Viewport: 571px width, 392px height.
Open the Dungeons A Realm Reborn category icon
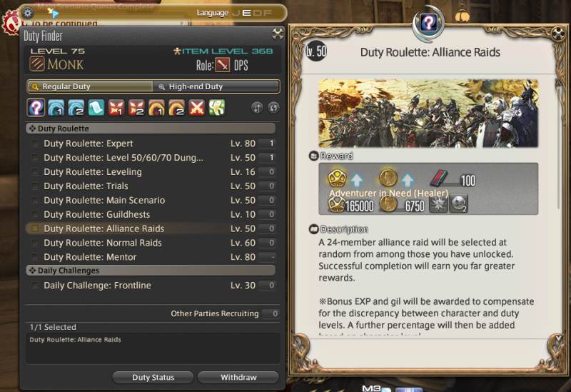(x=56, y=108)
